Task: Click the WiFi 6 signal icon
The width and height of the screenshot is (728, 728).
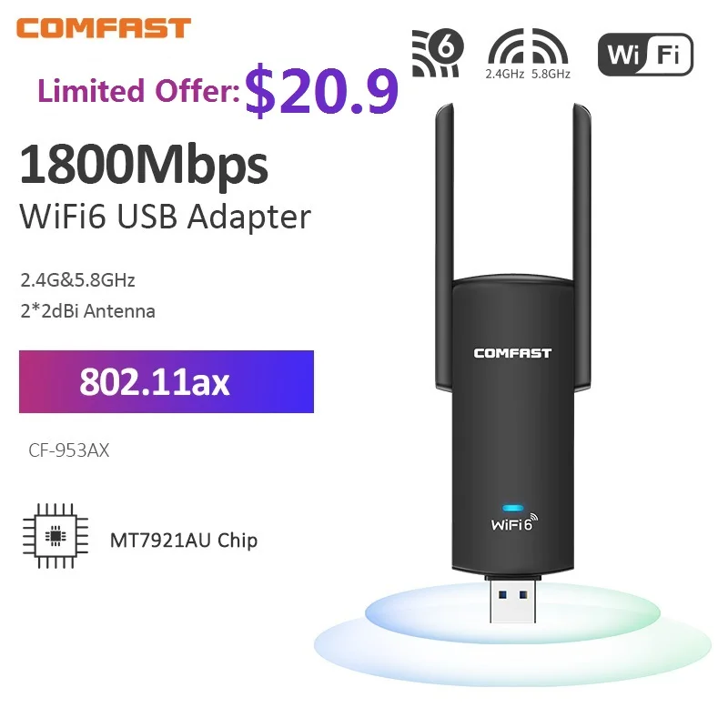Action: pos(438,53)
